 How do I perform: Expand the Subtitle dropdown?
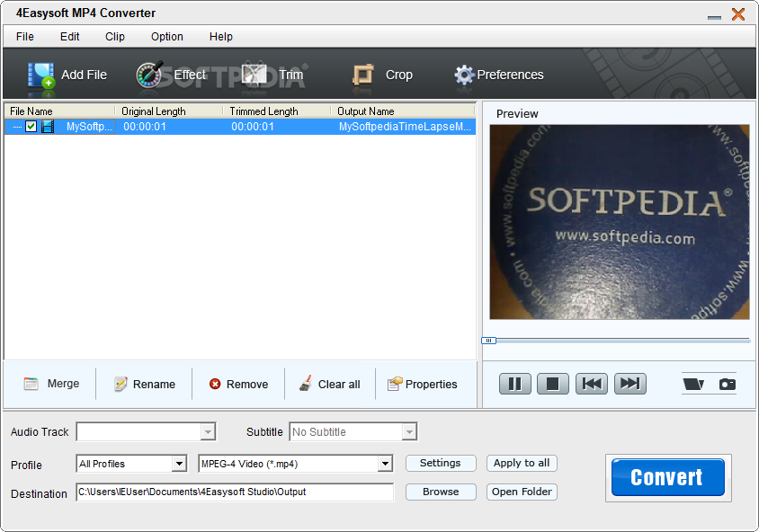pyautogui.click(x=409, y=431)
